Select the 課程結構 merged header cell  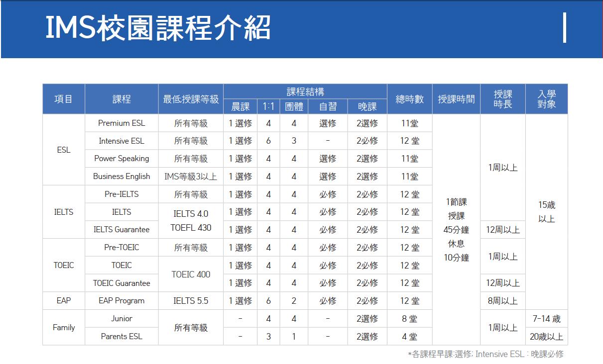tap(305, 91)
